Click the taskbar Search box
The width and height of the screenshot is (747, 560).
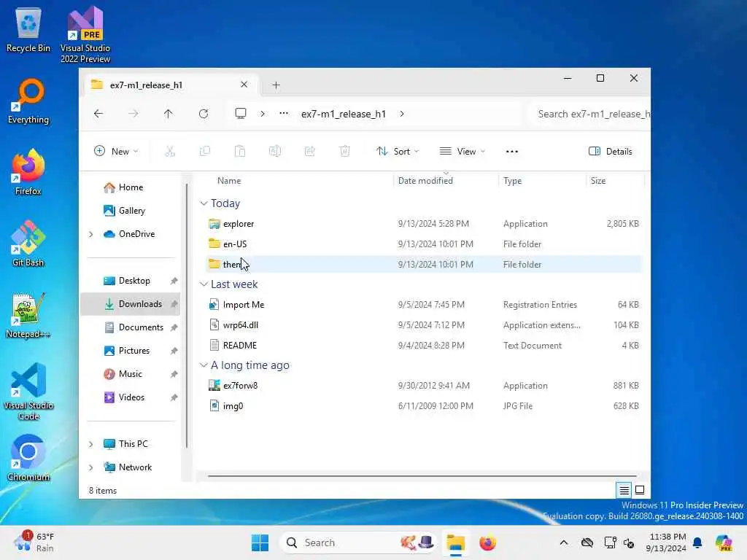[x=358, y=542]
